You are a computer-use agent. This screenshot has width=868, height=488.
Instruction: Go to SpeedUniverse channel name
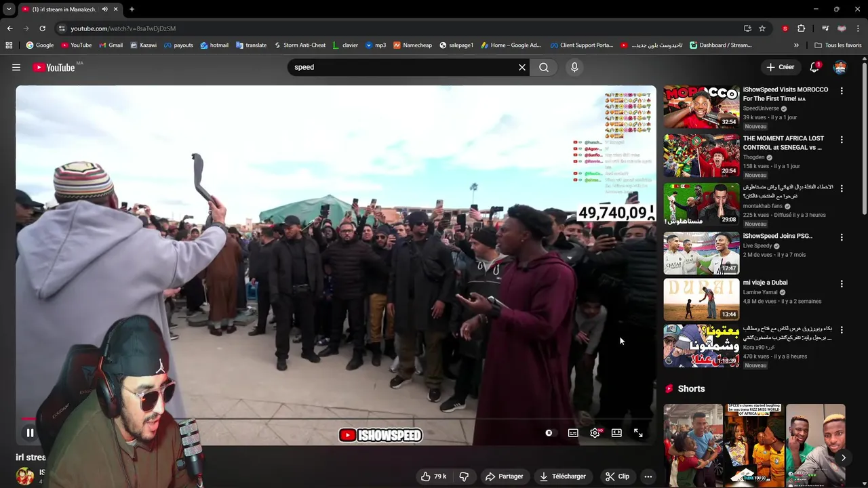tap(761, 108)
